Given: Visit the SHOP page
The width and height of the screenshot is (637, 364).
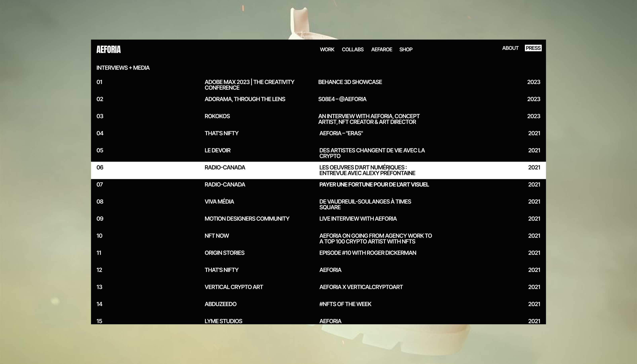Looking at the screenshot, I should 405,50.
